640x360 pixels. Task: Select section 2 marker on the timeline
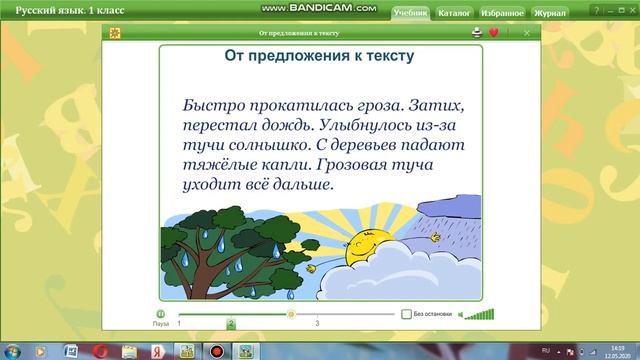231,324
